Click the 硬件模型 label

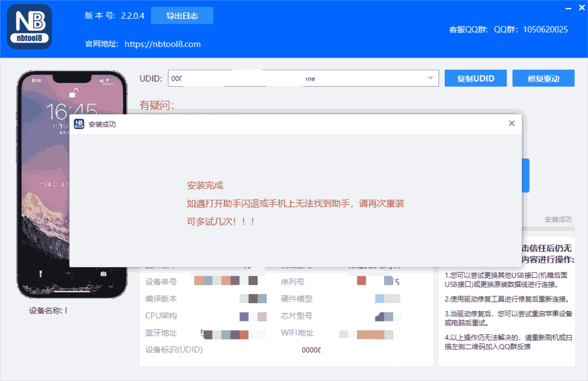(x=296, y=299)
